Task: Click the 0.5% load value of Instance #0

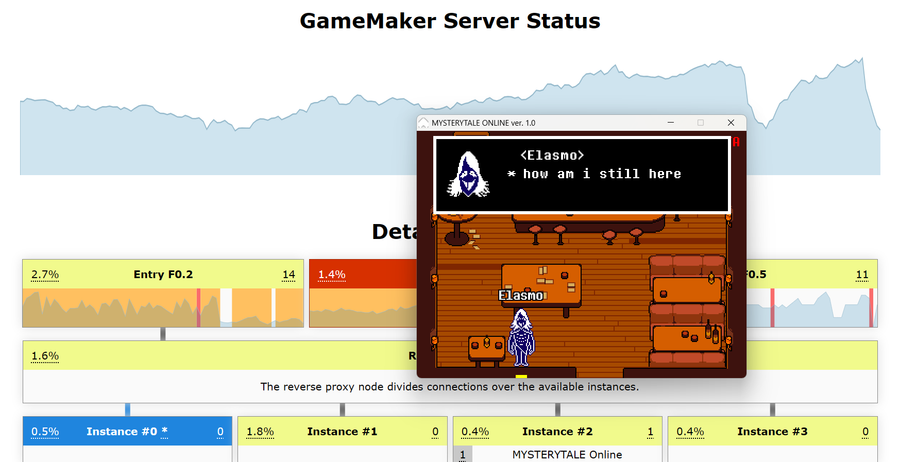Action: (x=45, y=432)
